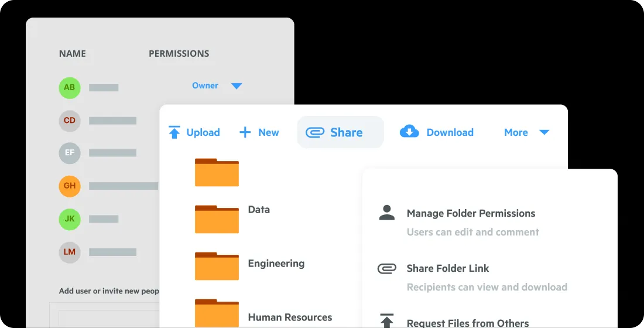The image size is (644, 328).
Task: Click the Human Resources folder name
Action: tap(290, 317)
